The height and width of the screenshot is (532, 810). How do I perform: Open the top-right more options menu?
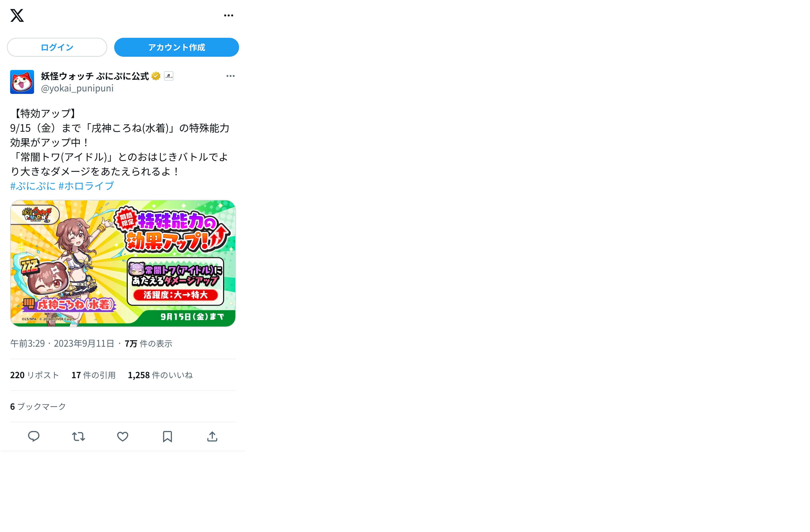click(x=228, y=15)
